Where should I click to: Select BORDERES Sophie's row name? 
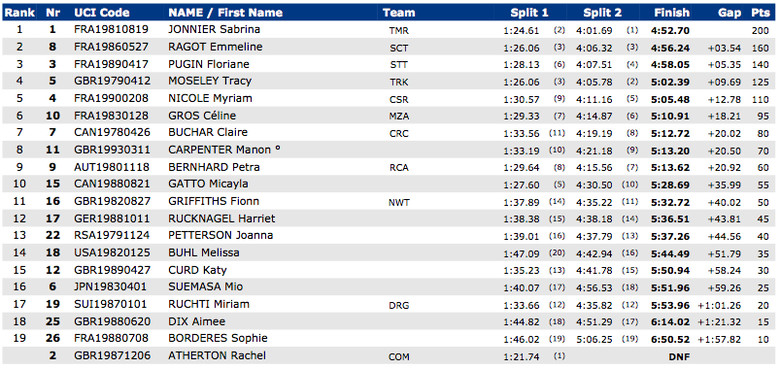point(218,338)
